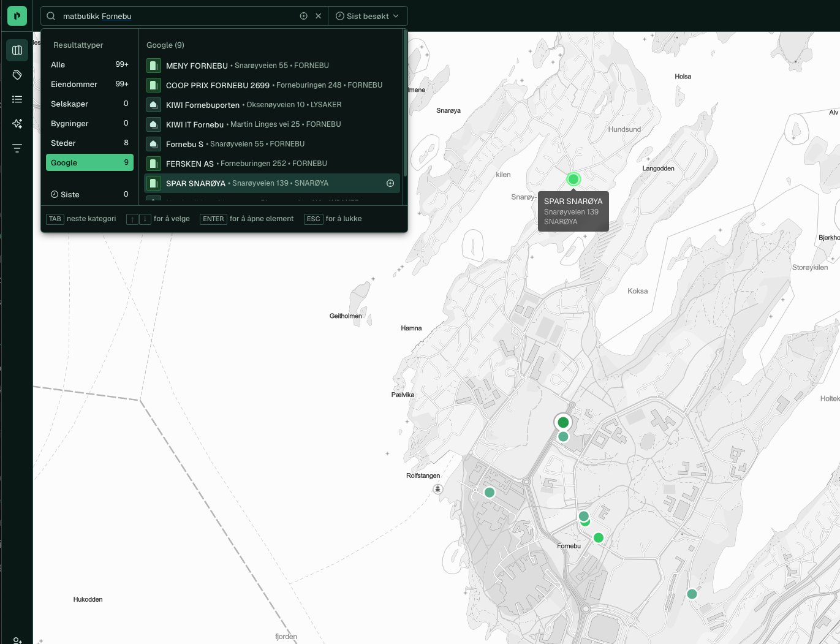Viewport: 840px width, 644px height.
Task: Open the KIWI Fornebuporten result
Action: [272, 105]
